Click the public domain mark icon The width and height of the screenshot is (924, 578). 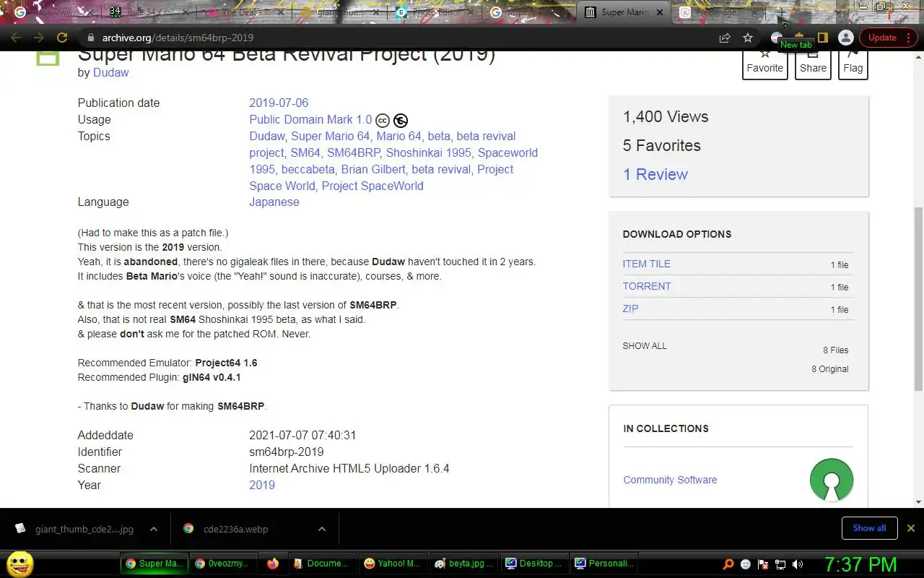point(401,121)
